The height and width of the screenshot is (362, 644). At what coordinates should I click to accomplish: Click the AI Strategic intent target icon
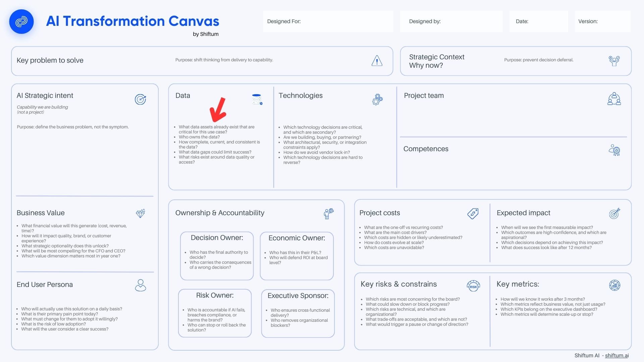[141, 100]
